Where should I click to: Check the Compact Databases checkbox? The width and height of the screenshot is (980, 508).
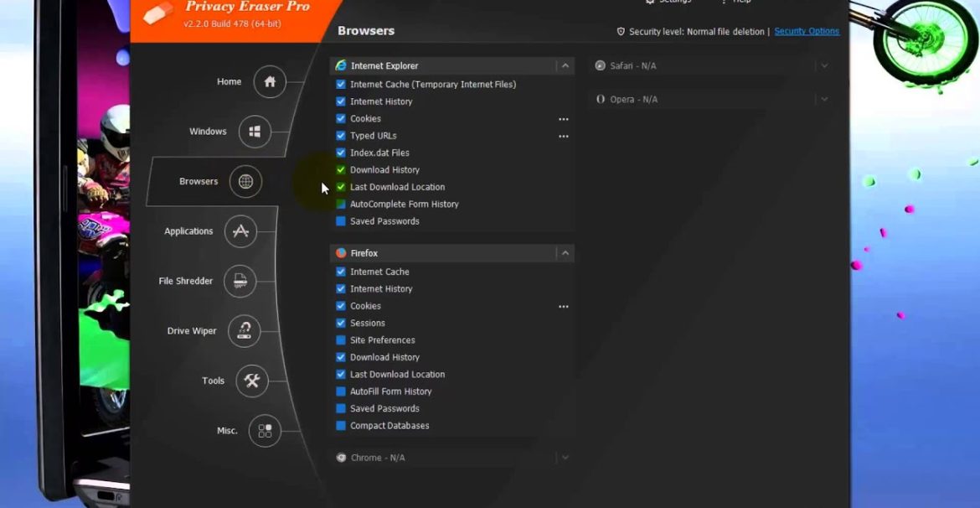pyautogui.click(x=341, y=425)
